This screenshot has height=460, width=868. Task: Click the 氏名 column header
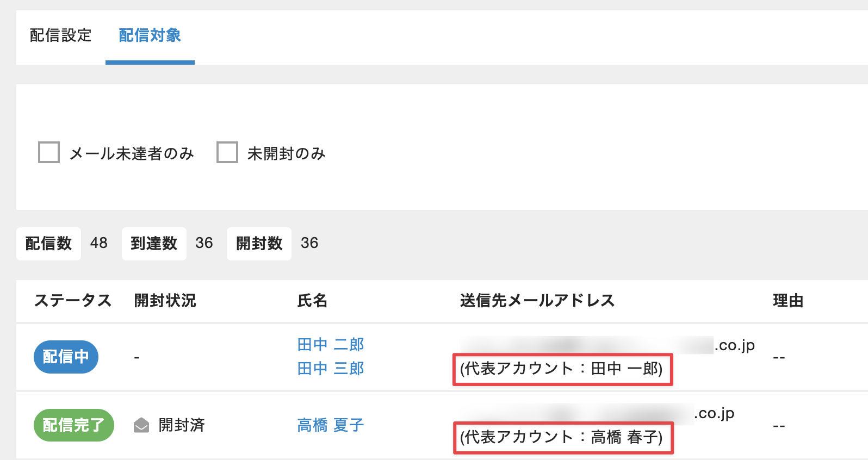[x=312, y=301]
